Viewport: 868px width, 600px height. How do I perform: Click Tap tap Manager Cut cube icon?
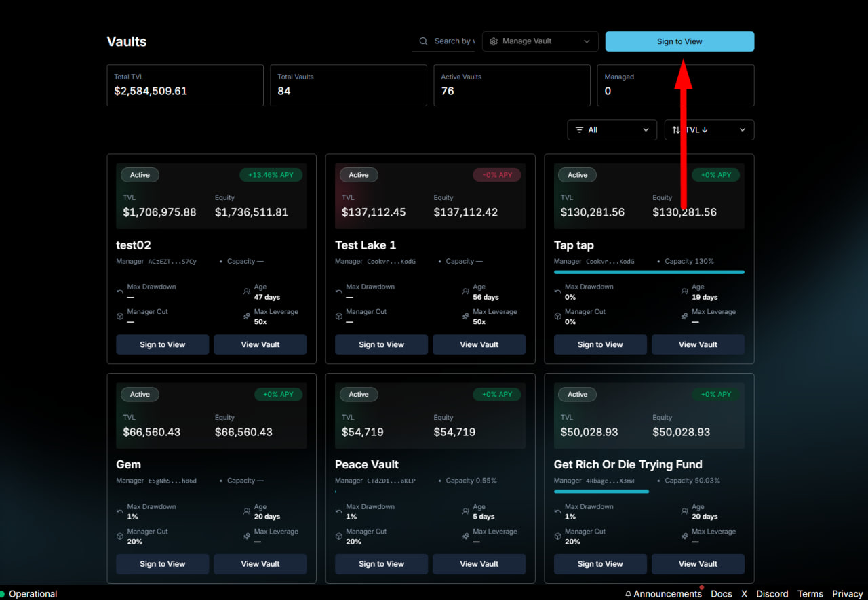point(558,317)
